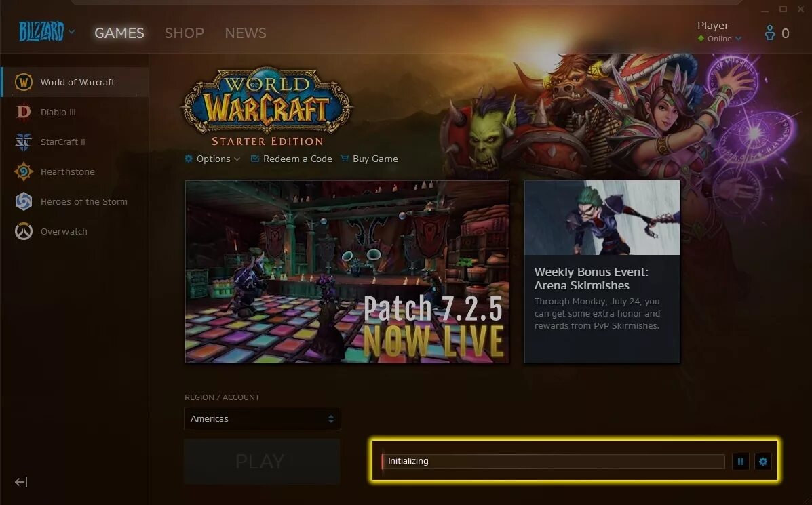This screenshot has height=505, width=812.
Task: Select Hearthstone game icon
Action: tap(23, 171)
